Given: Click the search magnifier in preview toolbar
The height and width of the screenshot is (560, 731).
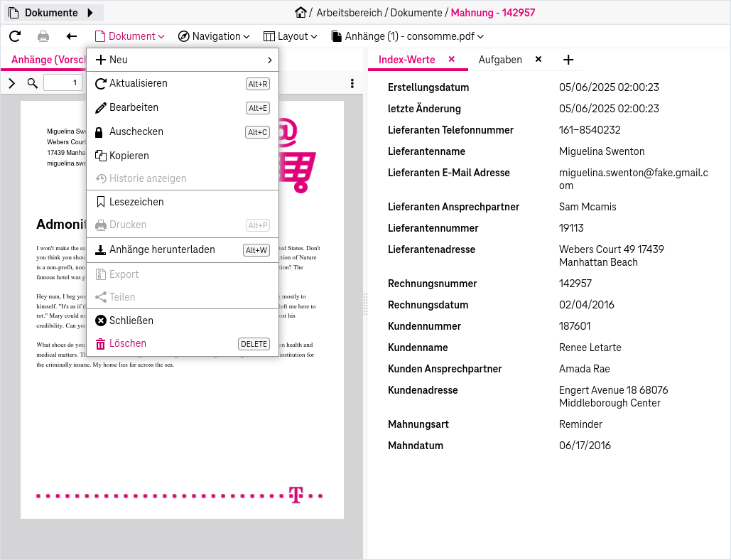Looking at the screenshot, I should click(x=32, y=83).
